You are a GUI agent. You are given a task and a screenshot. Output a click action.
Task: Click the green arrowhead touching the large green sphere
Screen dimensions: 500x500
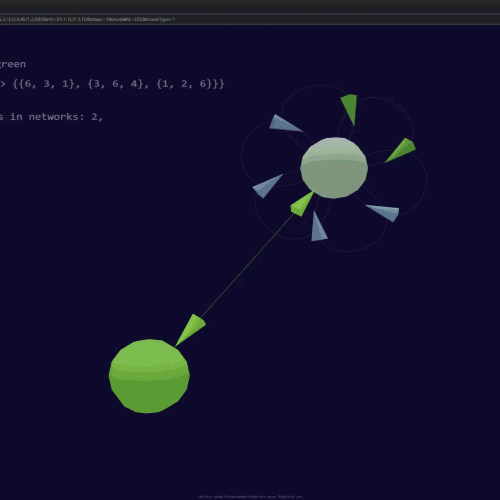190,330
